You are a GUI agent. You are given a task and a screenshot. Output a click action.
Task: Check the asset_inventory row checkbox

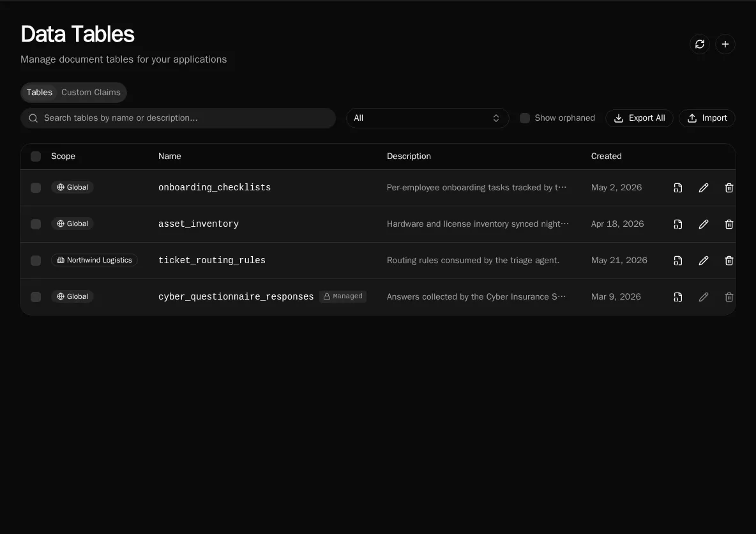[x=36, y=224]
